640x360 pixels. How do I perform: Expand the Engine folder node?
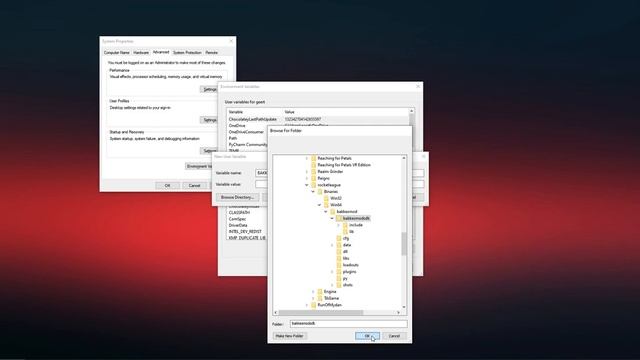click(313, 291)
